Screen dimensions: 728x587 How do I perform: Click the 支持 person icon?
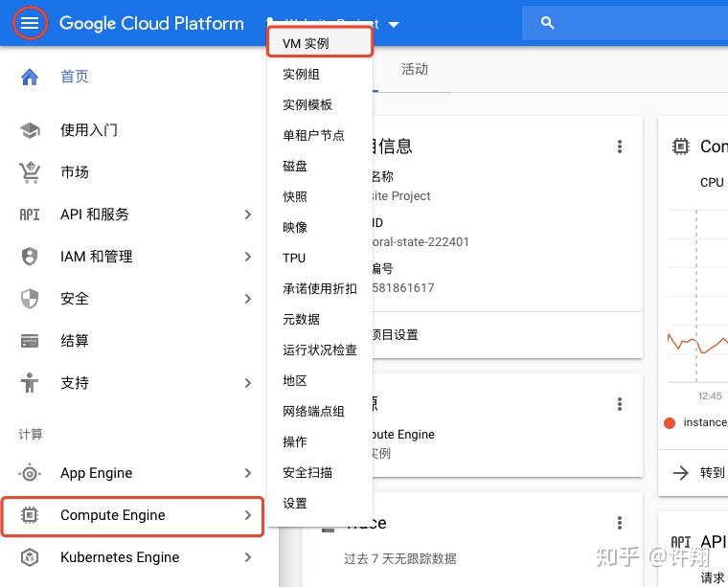click(30, 383)
